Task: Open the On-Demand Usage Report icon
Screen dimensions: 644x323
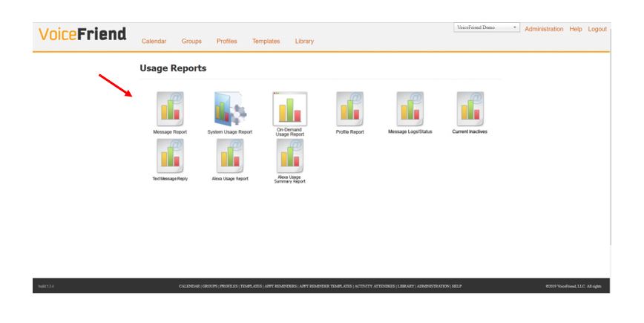Action: [x=290, y=108]
